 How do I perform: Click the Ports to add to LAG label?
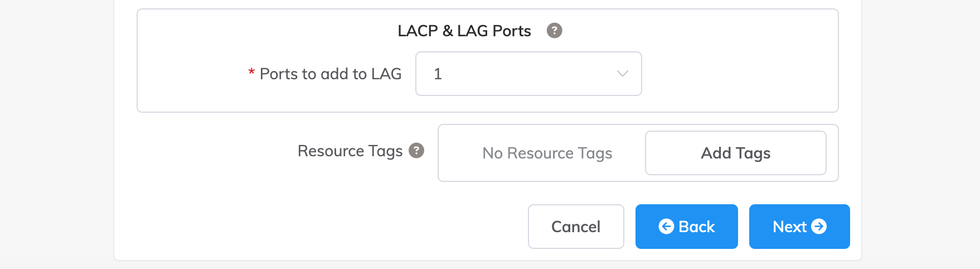pos(331,74)
